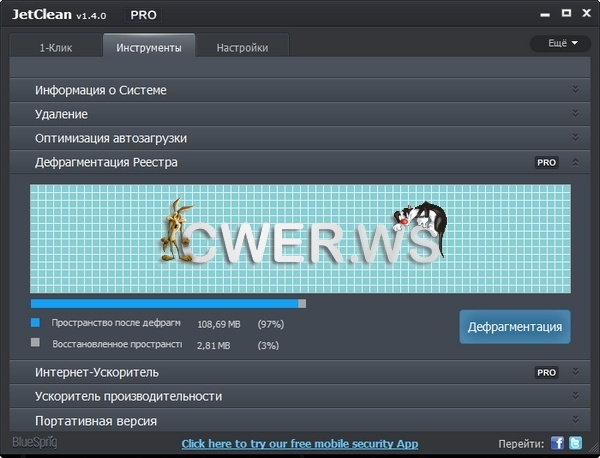Viewport: 600px width, 458px height.
Task: Click the PRO badge beside Дефрагментация Реестра
Action: [546, 162]
